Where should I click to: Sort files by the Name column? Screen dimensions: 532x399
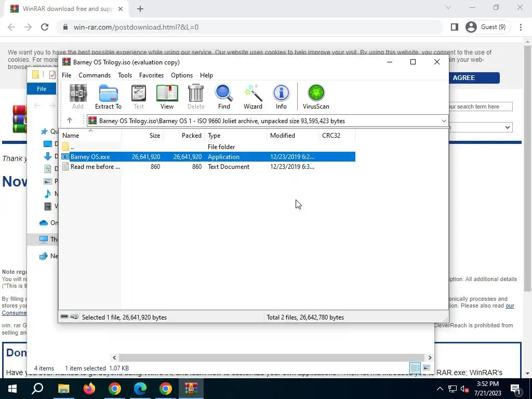pyautogui.click(x=90, y=136)
